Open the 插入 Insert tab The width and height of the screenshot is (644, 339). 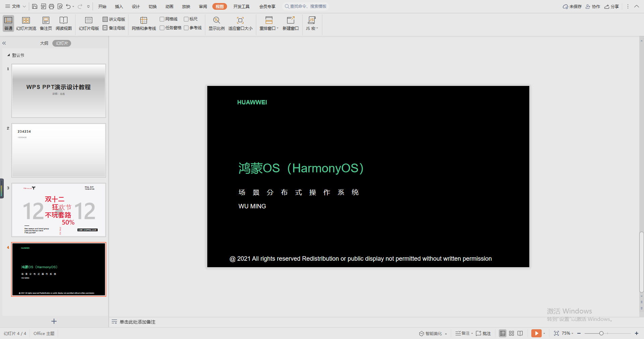119,7
